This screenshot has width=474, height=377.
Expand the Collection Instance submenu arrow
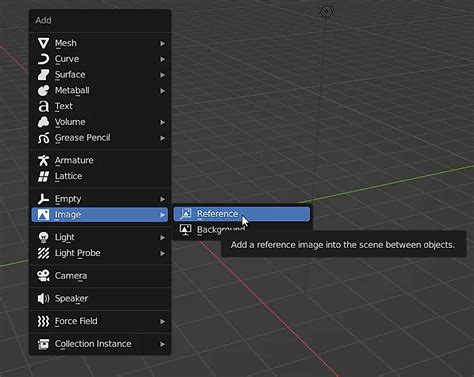point(162,344)
